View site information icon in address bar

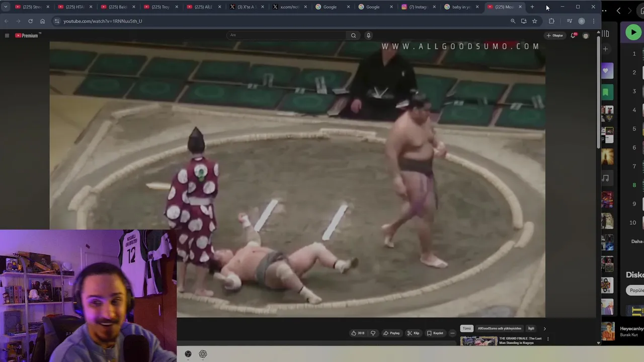point(57,21)
